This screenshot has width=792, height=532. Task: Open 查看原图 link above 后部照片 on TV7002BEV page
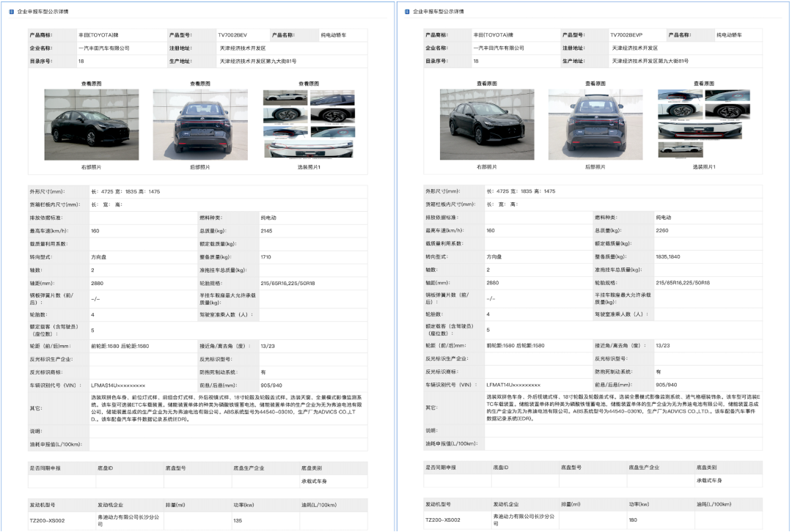point(200,84)
